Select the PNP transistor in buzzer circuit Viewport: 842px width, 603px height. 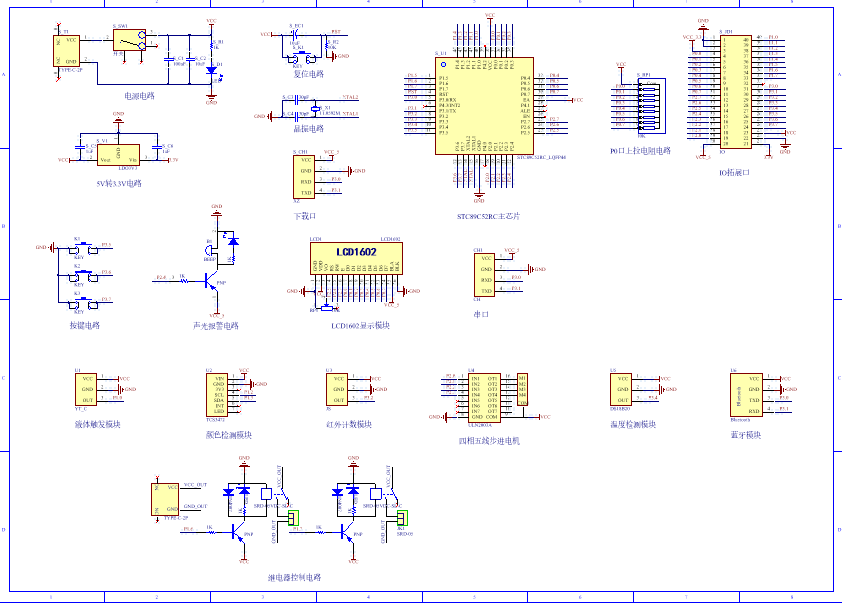(212, 281)
